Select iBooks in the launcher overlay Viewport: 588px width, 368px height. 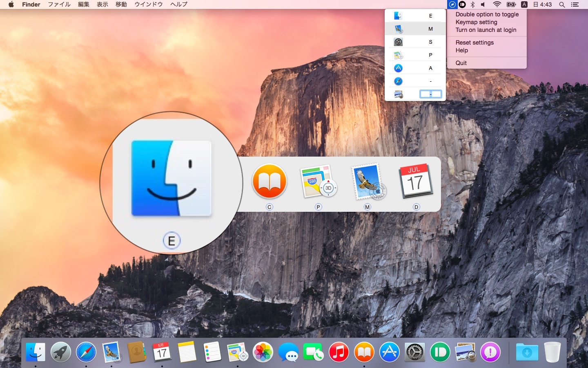(269, 181)
